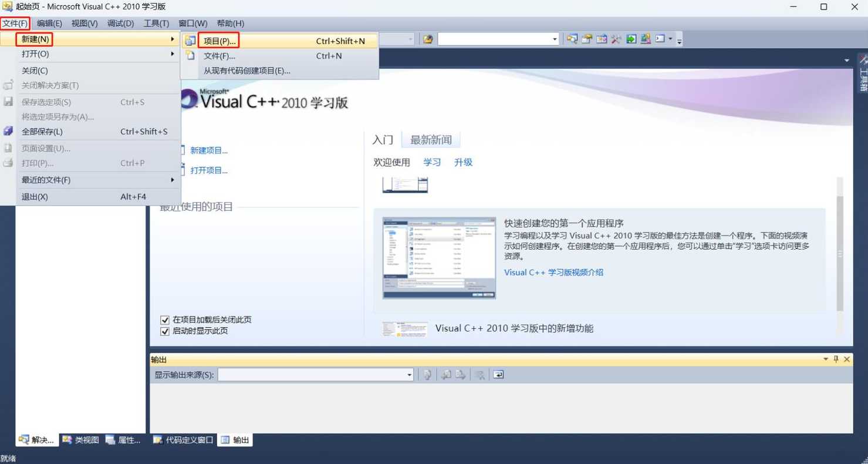
Task: Open the Toolbox wrench-and-screwdriver toolbar icon
Action: (x=616, y=39)
